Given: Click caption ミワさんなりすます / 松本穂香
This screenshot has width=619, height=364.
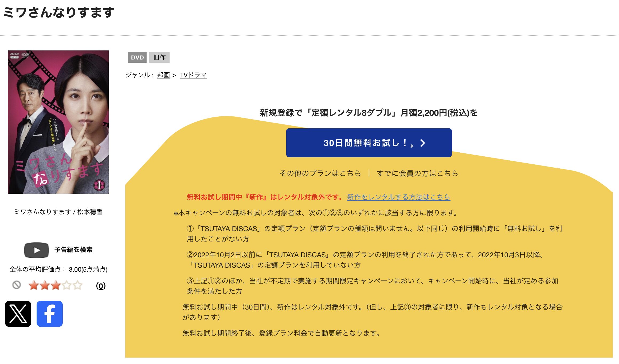Looking at the screenshot, I should click(58, 212).
